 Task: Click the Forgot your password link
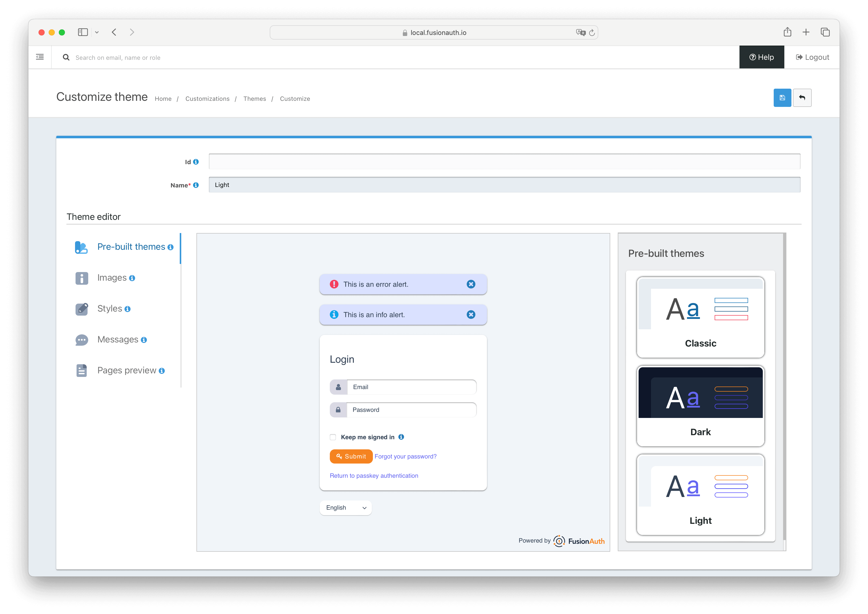pyautogui.click(x=405, y=456)
